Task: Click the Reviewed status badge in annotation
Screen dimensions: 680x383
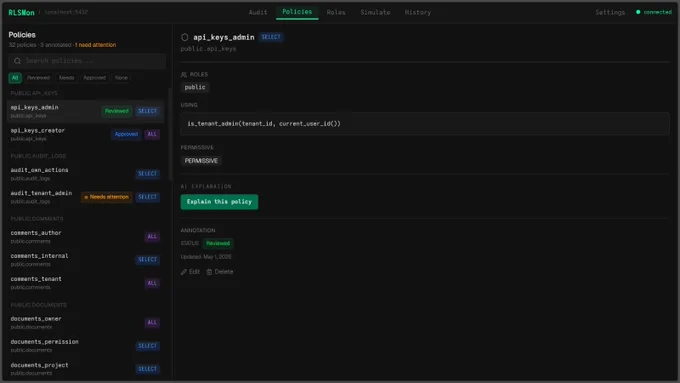Action: pos(218,243)
